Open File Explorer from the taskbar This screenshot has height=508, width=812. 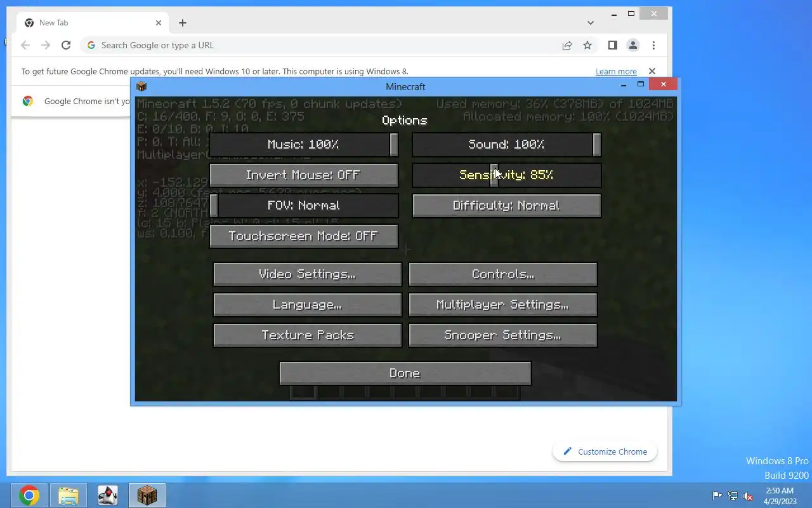(x=69, y=495)
